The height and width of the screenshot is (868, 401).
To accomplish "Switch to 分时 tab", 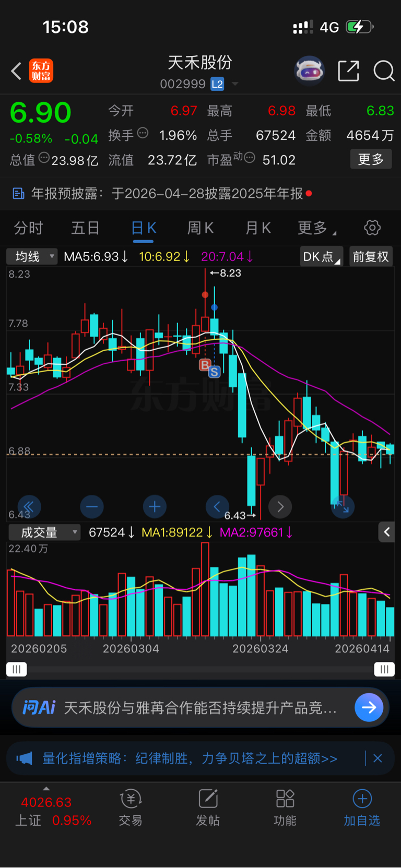I will (29, 228).
